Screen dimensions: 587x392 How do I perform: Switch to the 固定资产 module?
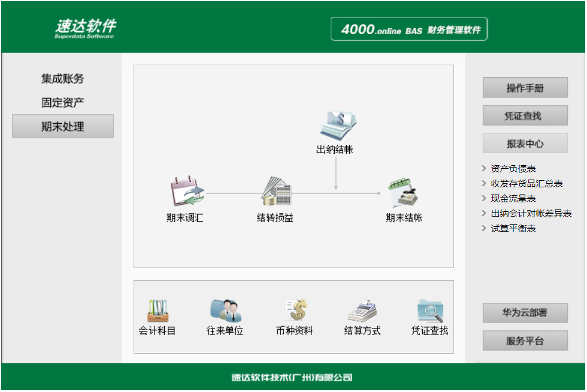click(x=62, y=102)
